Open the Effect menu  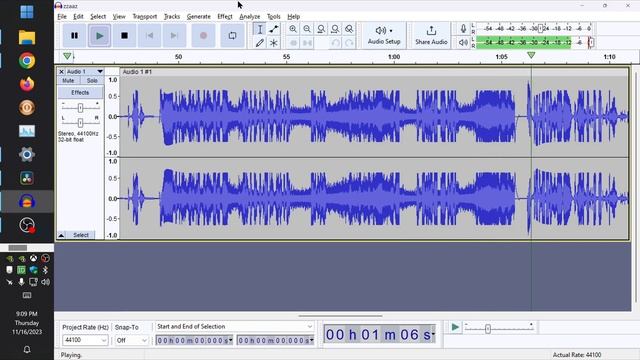pos(225,16)
